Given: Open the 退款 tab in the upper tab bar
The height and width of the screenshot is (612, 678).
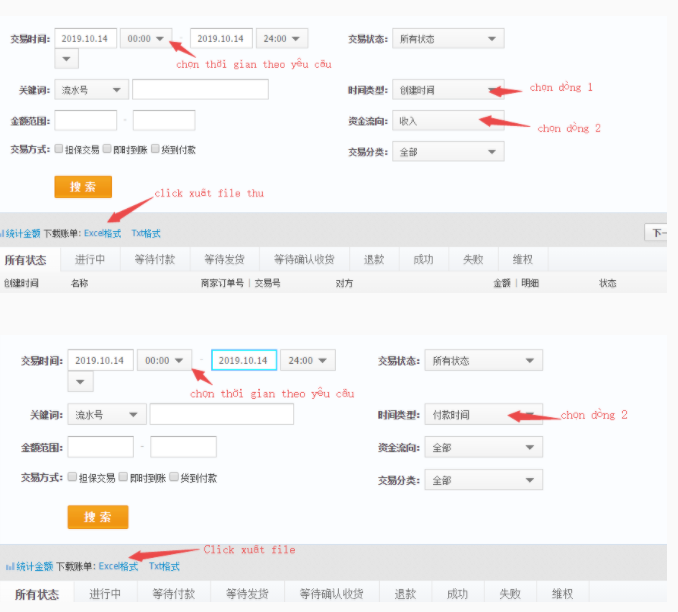Looking at the screenshot, I should pyautogui.click(x=373, y=260).
